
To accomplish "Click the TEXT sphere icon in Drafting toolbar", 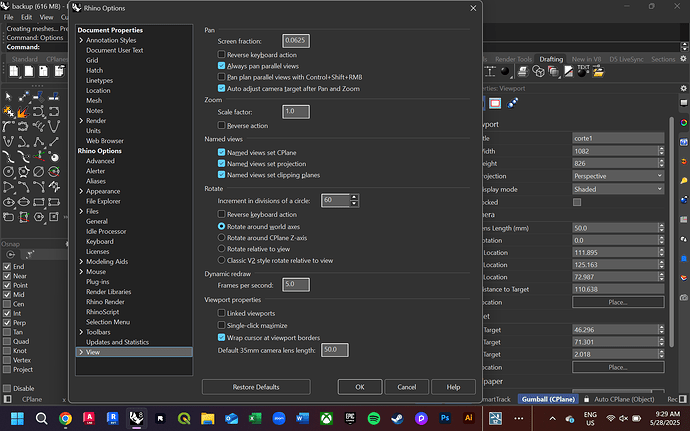I will click(583, 71).
